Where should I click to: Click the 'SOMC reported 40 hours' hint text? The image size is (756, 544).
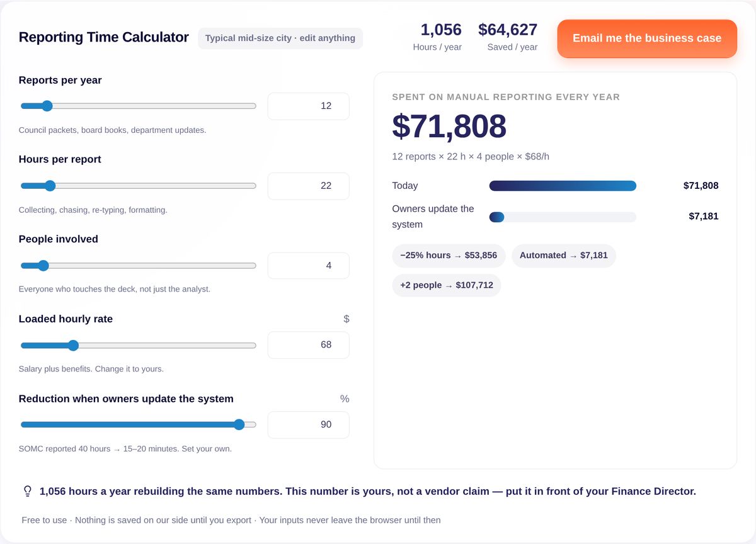pyautogui.click(x=125, y=449)
